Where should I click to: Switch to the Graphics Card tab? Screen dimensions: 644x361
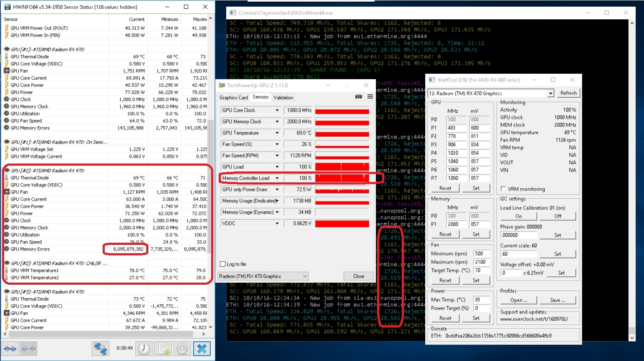click(x=233, y=98)
